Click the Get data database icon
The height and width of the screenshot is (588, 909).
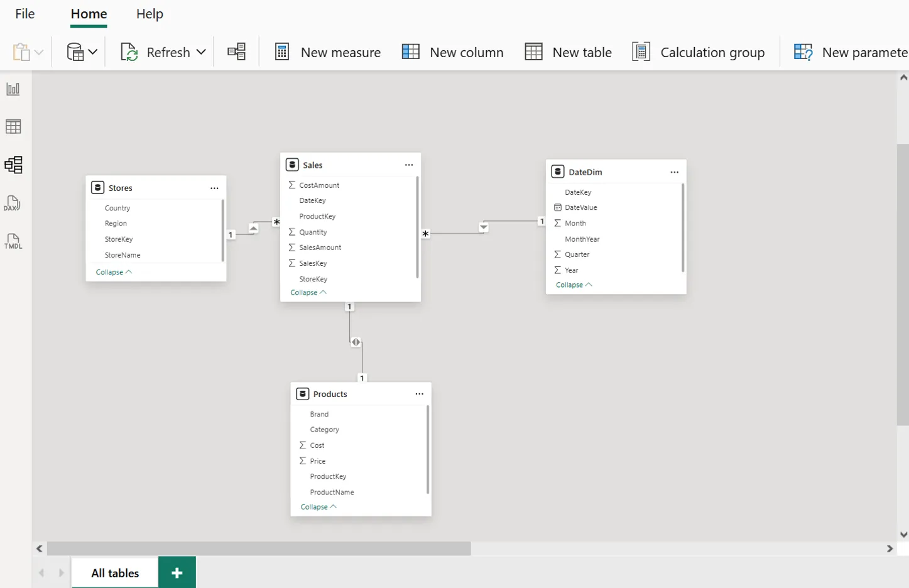(x=75, y=52)
